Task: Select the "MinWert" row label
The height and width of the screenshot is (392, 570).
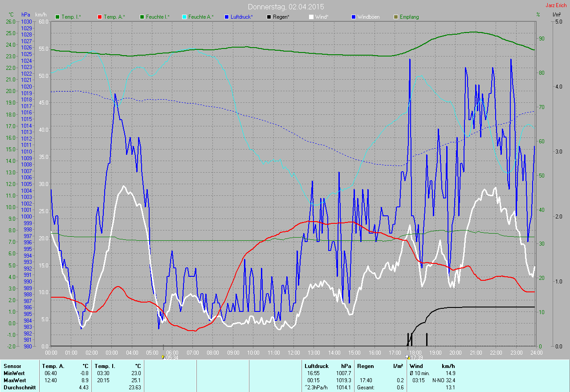Action: point(14,373)
